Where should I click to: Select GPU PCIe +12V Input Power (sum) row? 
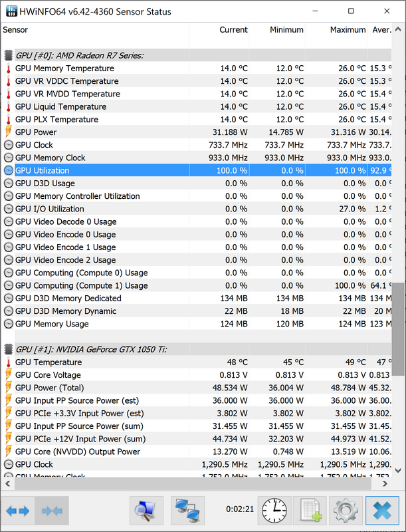point(197,439)
